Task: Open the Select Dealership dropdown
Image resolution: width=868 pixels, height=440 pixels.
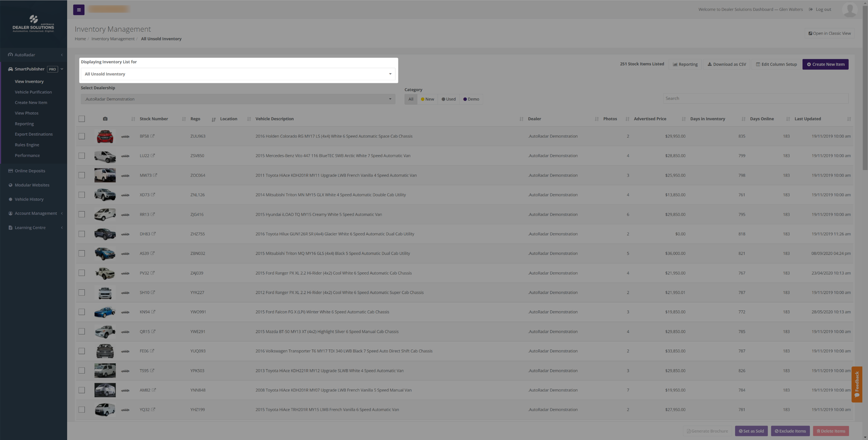Action: 238,99
